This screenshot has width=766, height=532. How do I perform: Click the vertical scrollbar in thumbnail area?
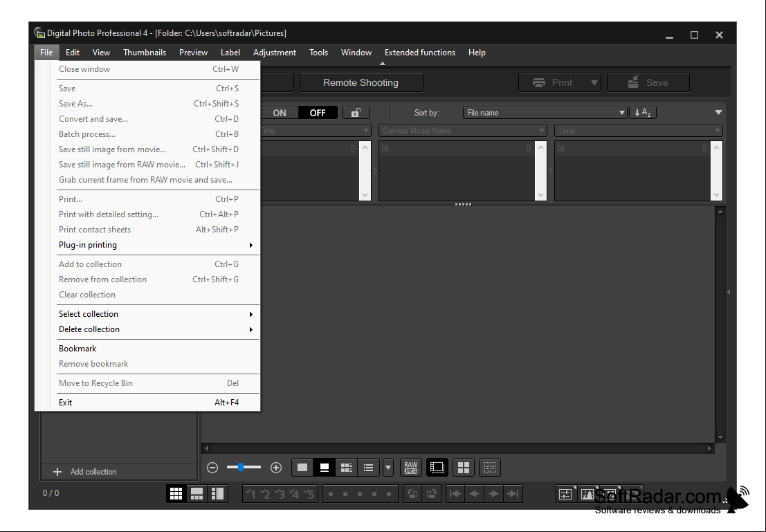720,324
